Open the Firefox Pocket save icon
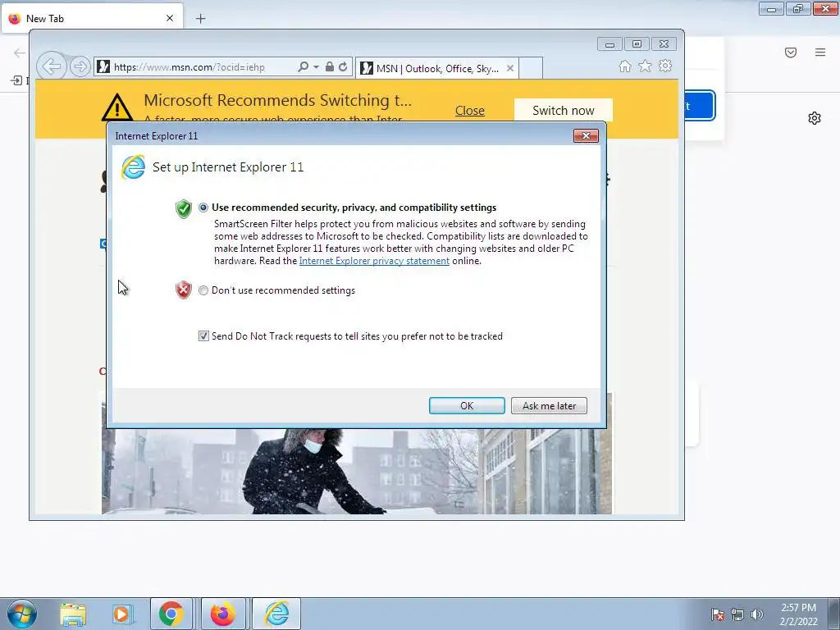This screenshot has height=630, width=840. (791, 52)
